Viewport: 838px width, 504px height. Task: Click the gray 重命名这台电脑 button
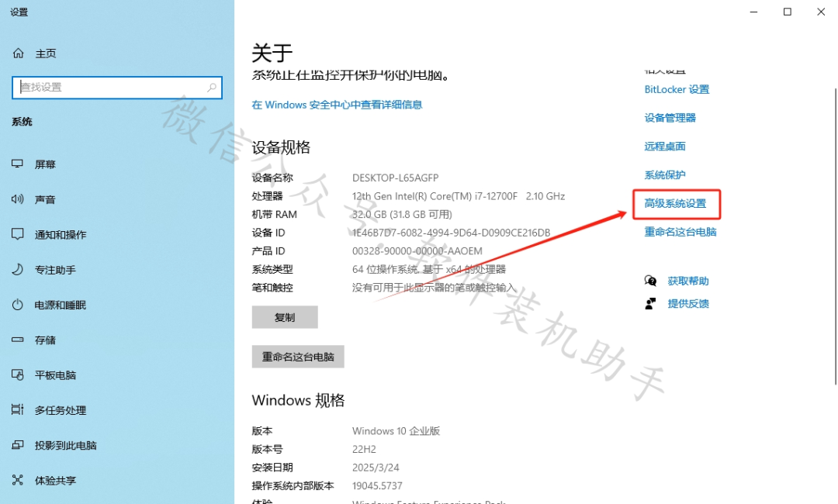pos(298,357)
